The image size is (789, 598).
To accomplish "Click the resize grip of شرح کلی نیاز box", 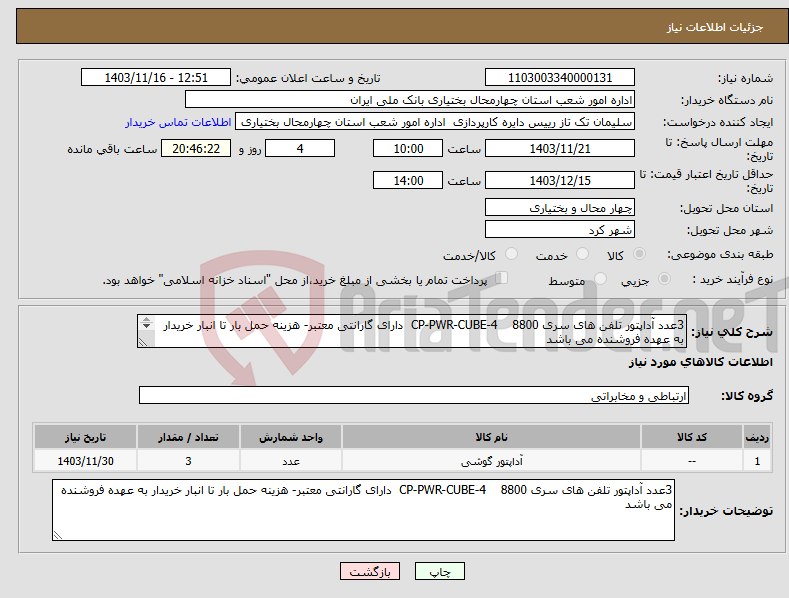I will click(143, 342).
